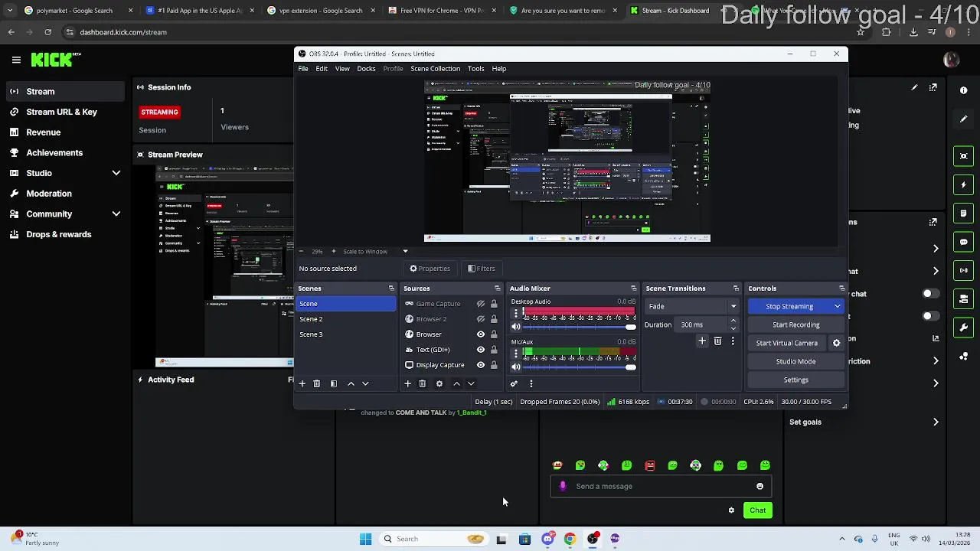Open Chrome tab search dropdown

[x=9, y=11]
